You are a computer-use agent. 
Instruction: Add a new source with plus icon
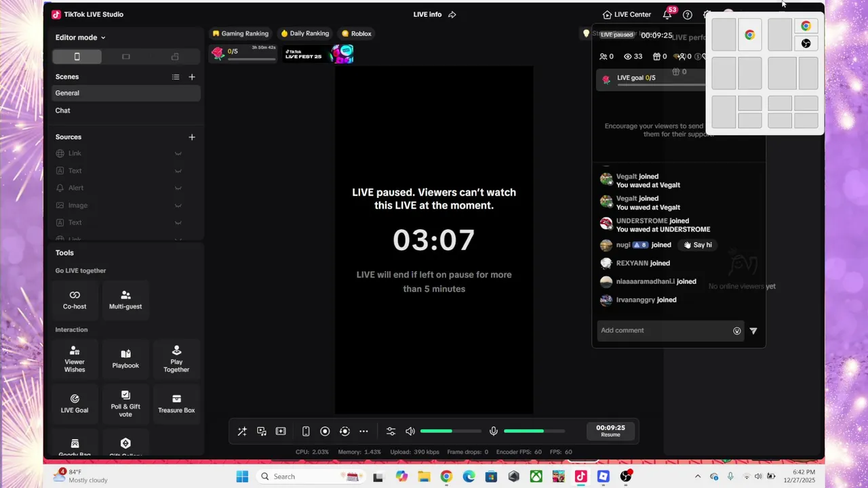coord(192,137)
